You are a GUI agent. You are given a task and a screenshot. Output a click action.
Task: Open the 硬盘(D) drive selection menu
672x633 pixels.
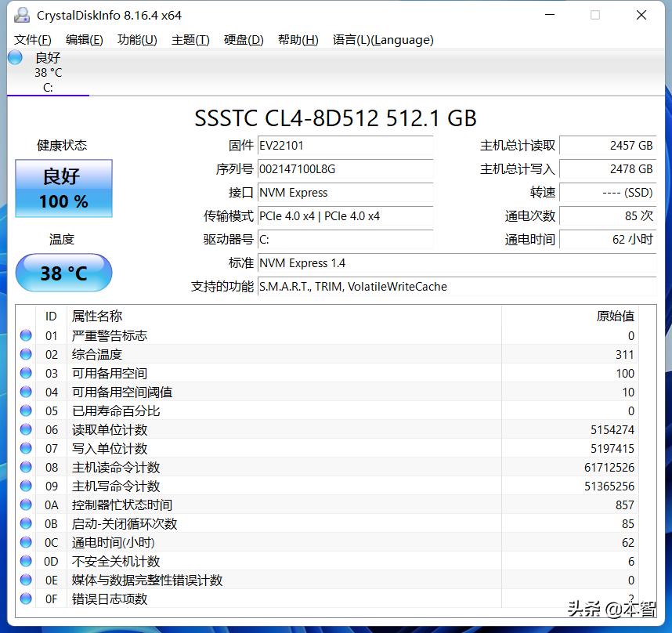[x=243, y=40]
